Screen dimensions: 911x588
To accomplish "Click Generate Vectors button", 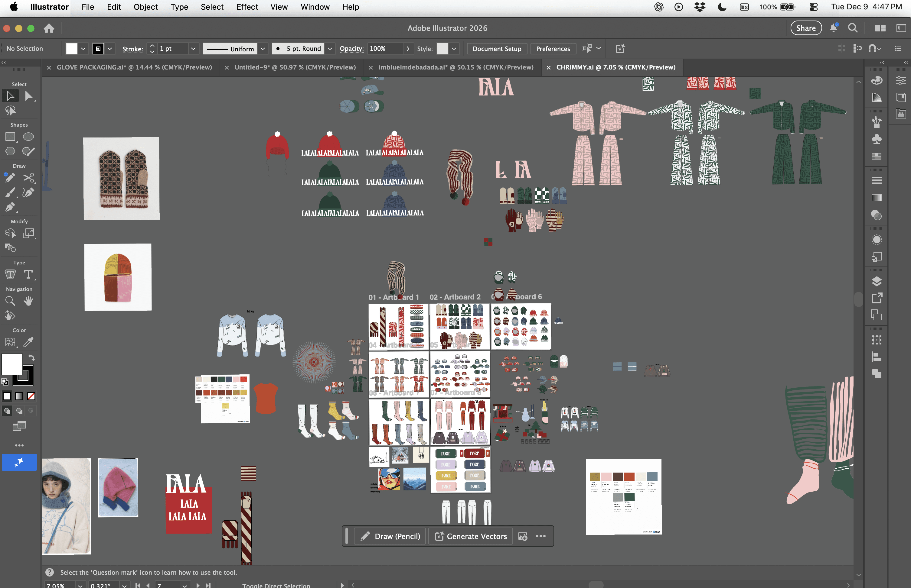I will [471, 536].
